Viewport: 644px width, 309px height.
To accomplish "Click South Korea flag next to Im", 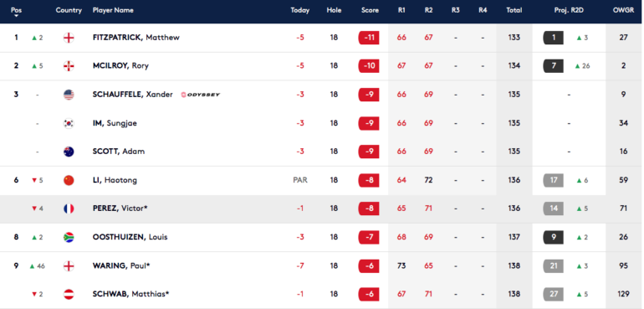I will click(69, 123).
